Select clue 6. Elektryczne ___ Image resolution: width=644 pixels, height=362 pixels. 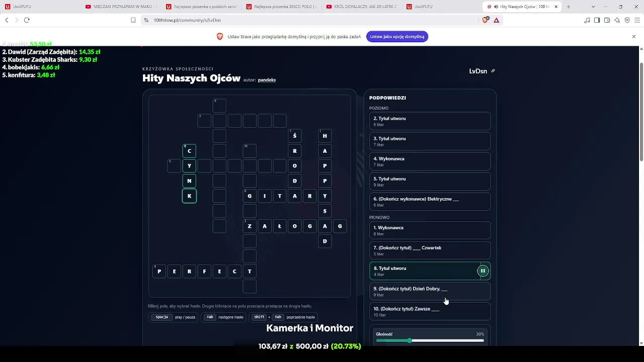point(430,202)
